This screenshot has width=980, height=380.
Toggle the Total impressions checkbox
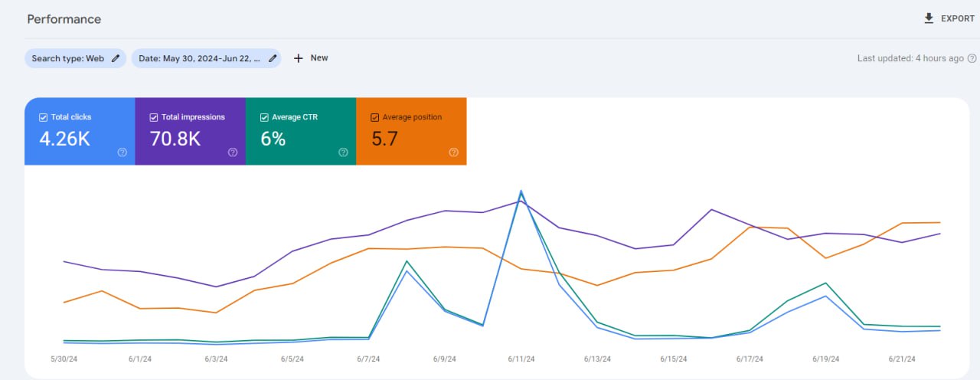(154, 117)
